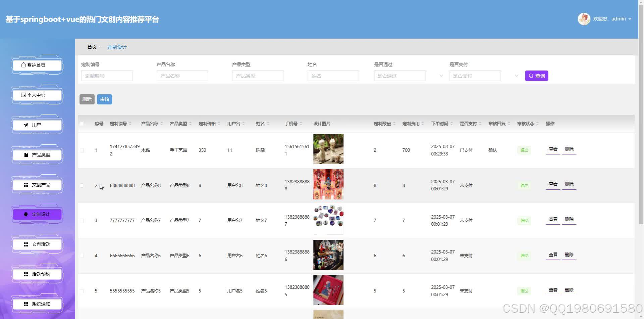Select the 活动预约 sidebar icon
Screen dimensions: 644x319
click(x=25, y=274)
